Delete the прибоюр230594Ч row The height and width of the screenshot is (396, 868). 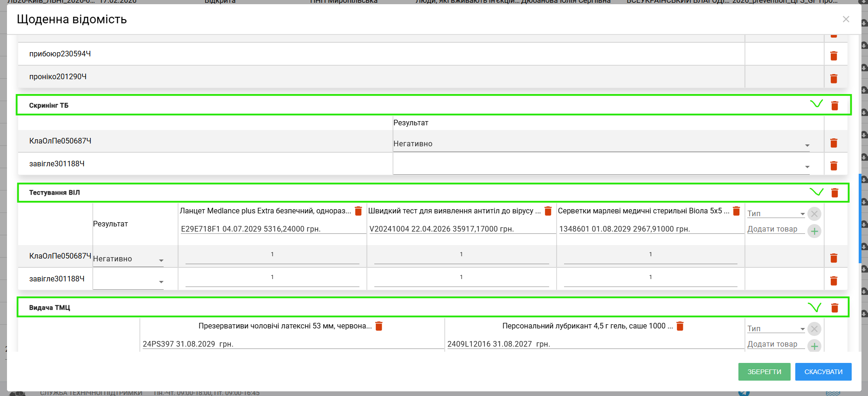[x=834, y=56]
